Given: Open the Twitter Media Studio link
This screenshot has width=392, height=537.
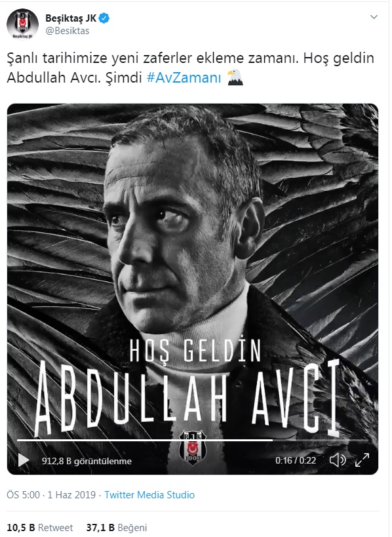Looking at the screenshot, I should coord(149,495).
